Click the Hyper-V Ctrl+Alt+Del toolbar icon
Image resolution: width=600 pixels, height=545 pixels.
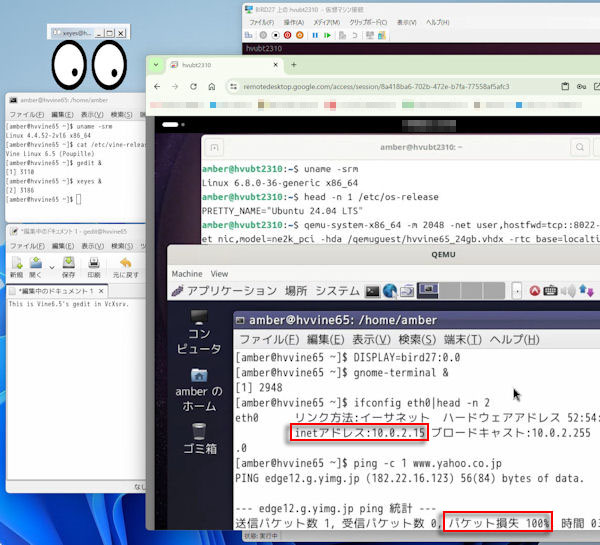[248, 35]
